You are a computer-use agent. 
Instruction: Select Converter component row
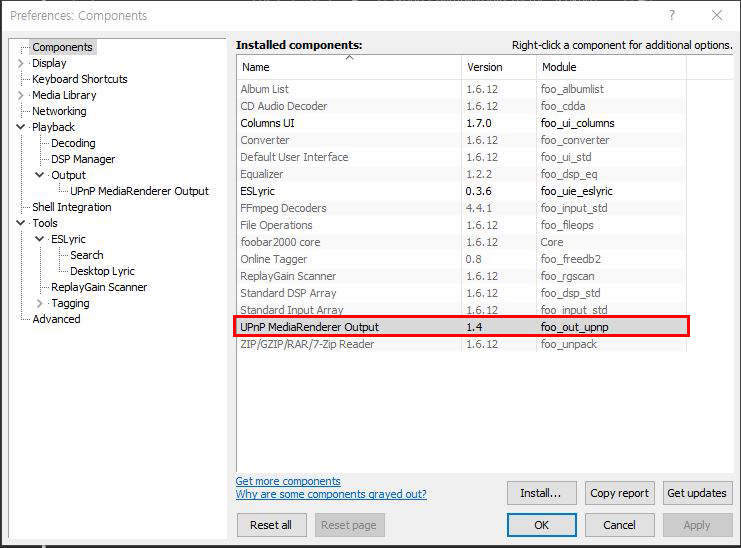point(462,140)
